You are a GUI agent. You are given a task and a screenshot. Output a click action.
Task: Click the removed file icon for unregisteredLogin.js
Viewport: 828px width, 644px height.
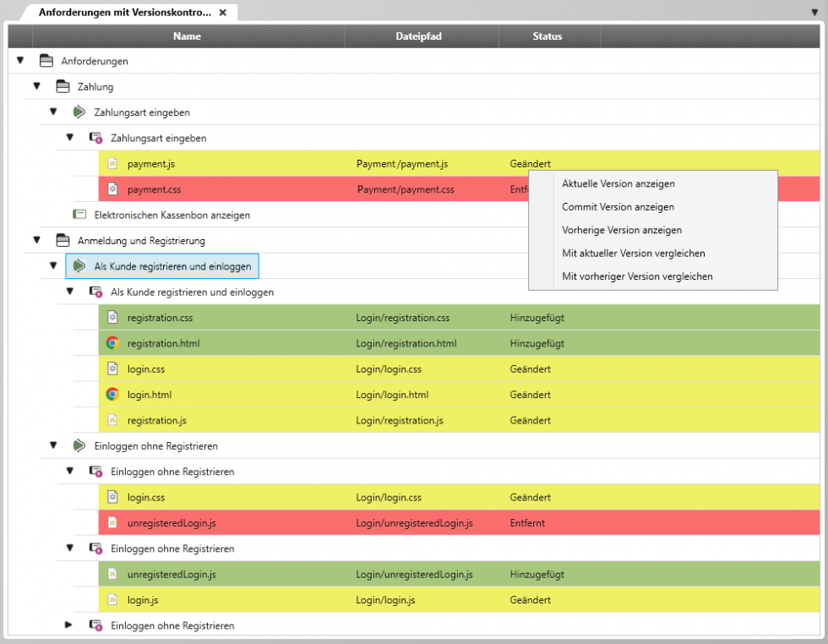112,522
